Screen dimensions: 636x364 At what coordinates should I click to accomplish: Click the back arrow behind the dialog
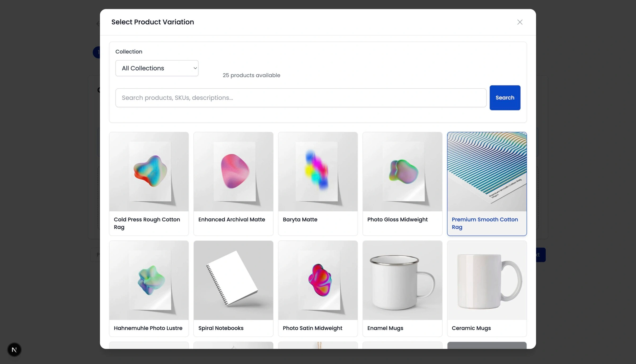point(98,24)
